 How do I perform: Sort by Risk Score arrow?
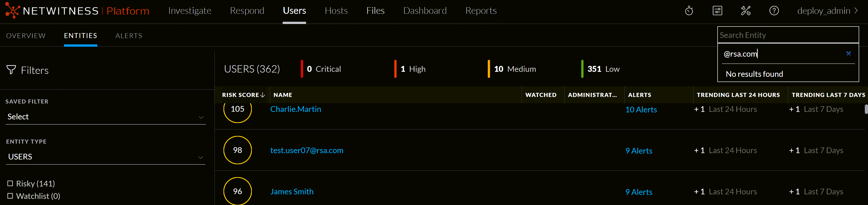(263, 95)
